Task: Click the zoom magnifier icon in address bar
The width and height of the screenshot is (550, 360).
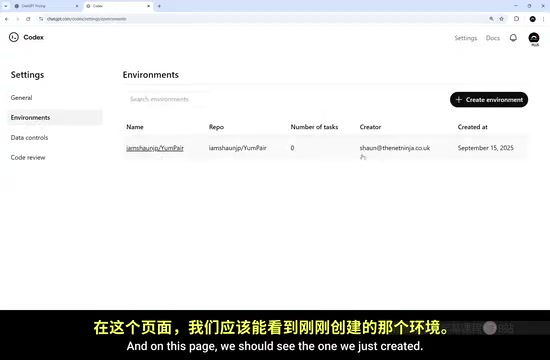Action: point(491,19)
